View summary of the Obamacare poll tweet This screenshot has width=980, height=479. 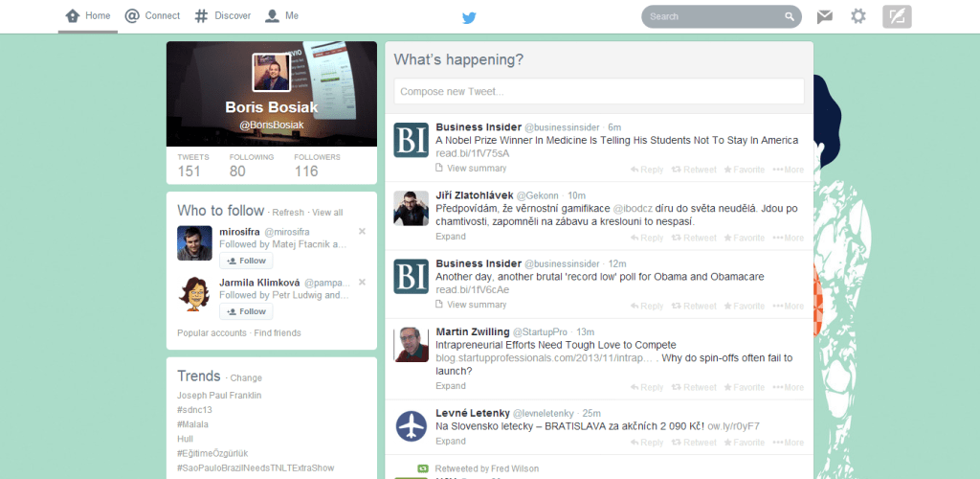pos(471,305)
